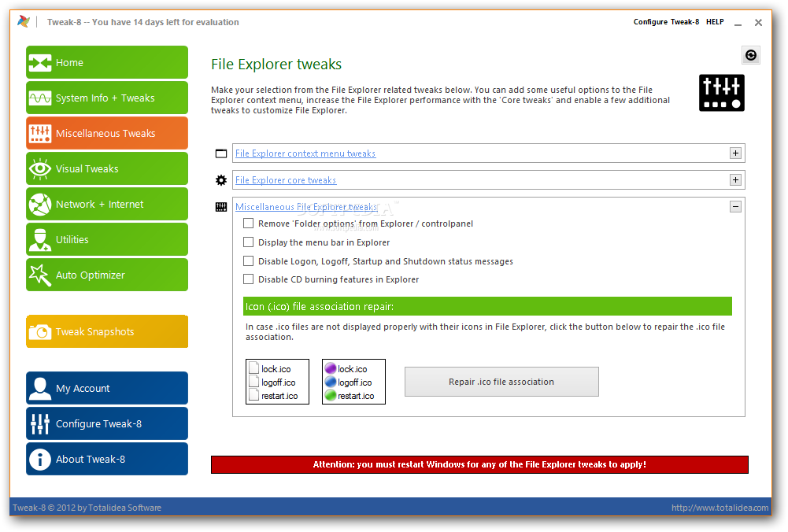Click the Visual Tweaks eye icon
This screenshot has width=788, height=532.
pos(39,168)
